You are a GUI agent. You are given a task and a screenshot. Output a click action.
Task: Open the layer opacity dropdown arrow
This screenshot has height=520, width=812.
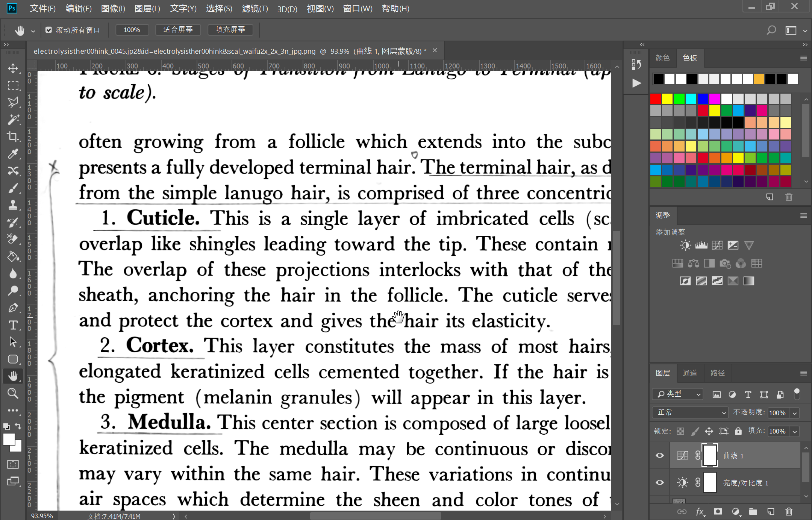(x=795, y=413)
